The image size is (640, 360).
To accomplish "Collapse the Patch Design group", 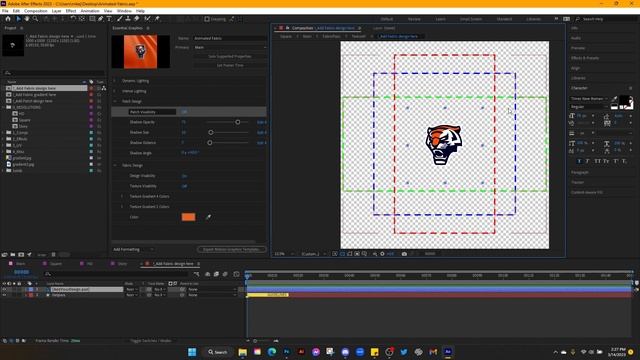I will click(x=115, y=101).
